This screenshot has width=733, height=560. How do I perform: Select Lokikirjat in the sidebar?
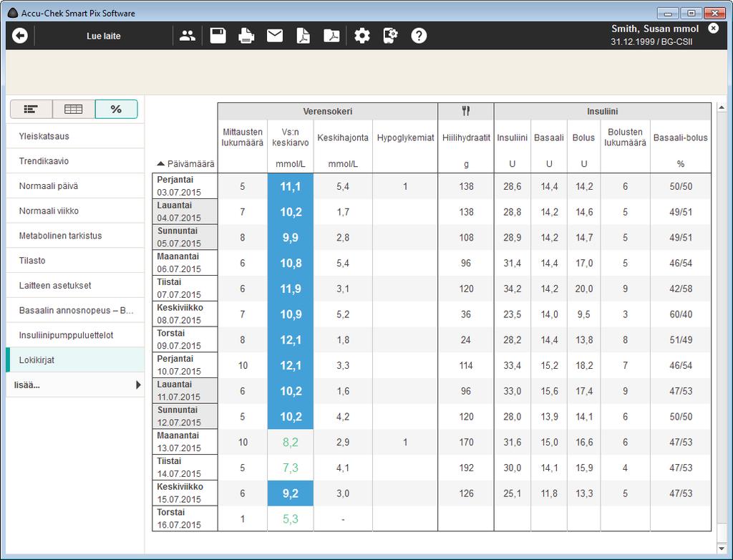[75, 359]
